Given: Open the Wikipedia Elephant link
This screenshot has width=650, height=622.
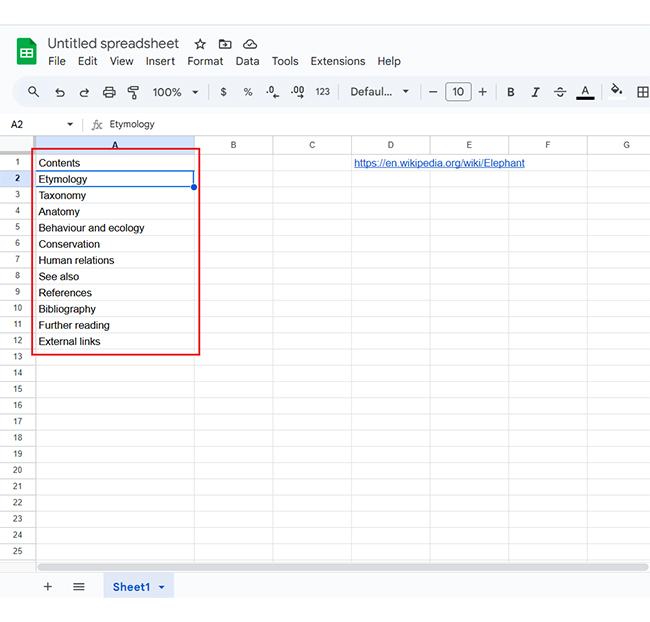Looking at the screenshot, I should (x=439, y=163).
